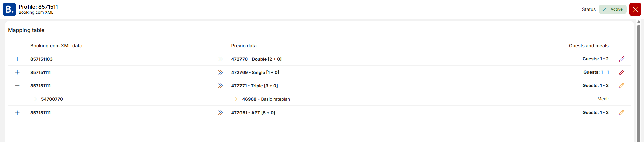Screen dimensions: 644x142
Task: Edit mapping for 472769 Single room
Action: tap(621, 72)
